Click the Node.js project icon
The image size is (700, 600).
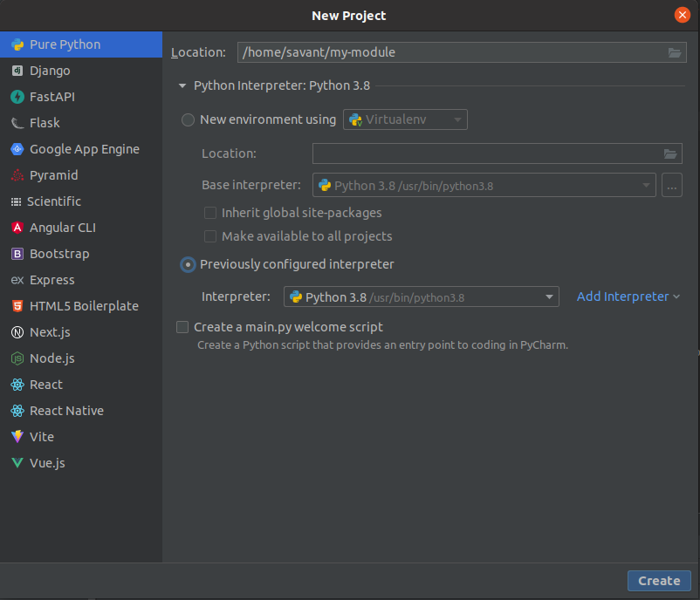17,358
